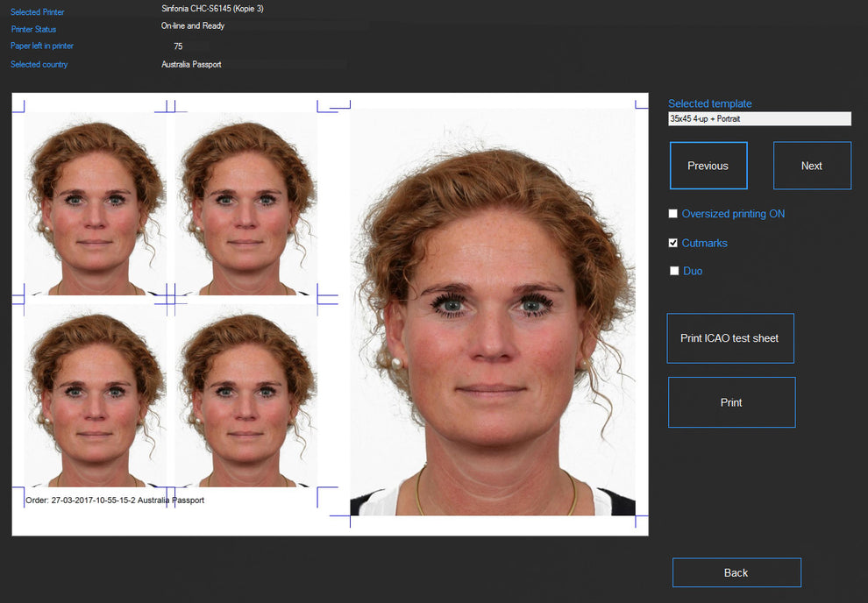Uncheck the Cutmarks option
Viewport: 868px width, 603px height.
673,243
